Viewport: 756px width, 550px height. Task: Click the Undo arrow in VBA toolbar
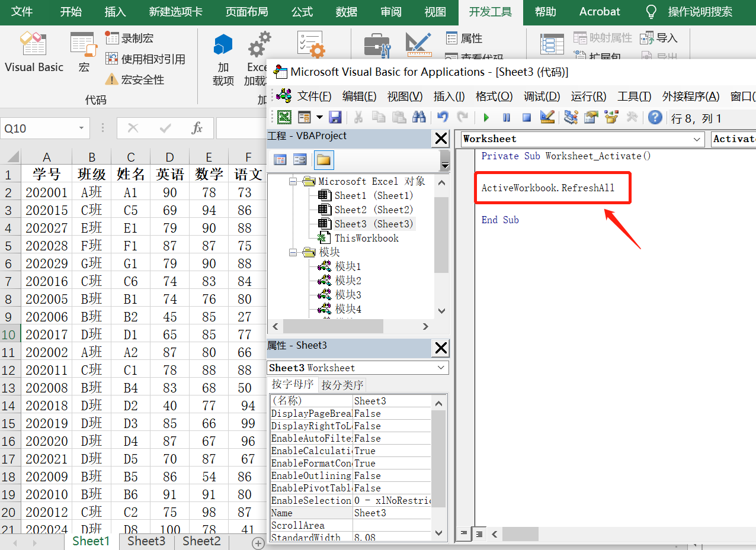[x=442, y=117]
